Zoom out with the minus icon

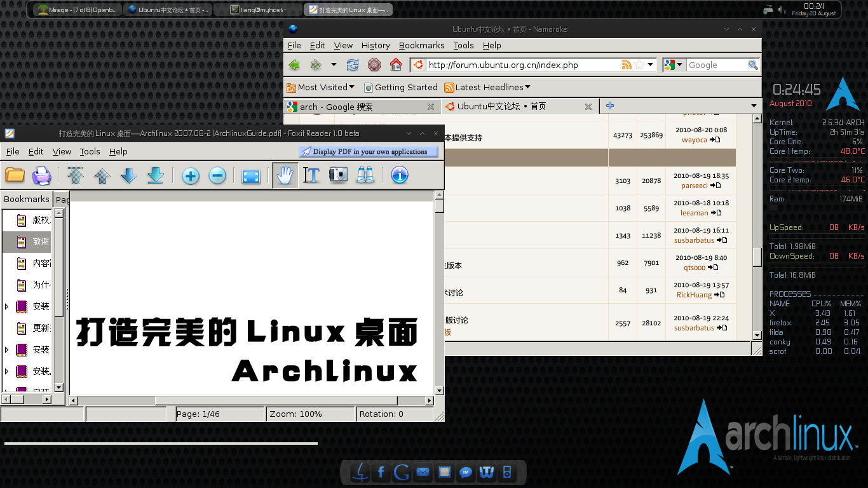(217, 175)
